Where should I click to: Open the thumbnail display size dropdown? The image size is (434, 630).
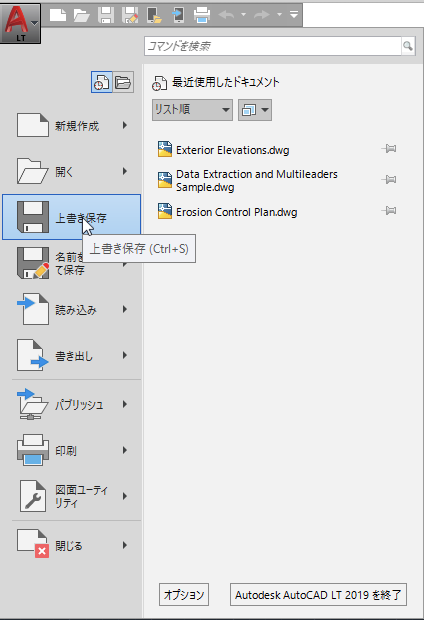(x=255, y=110)
